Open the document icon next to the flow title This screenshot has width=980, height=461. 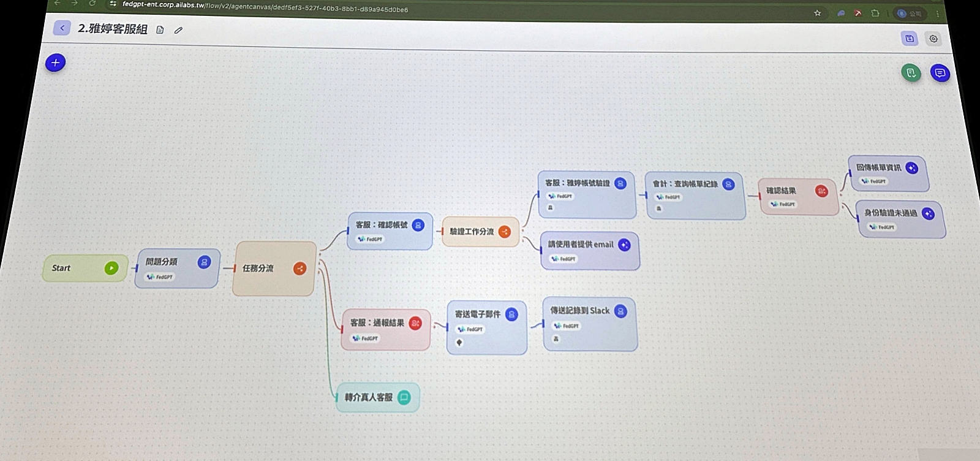coord(160,29)
